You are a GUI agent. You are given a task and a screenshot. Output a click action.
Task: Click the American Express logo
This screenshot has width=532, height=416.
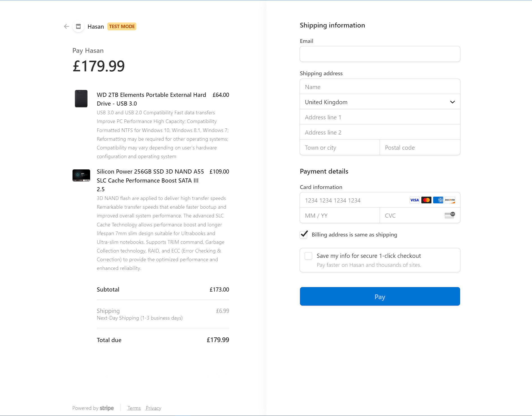pyautogui.click(x=438, y=200)
